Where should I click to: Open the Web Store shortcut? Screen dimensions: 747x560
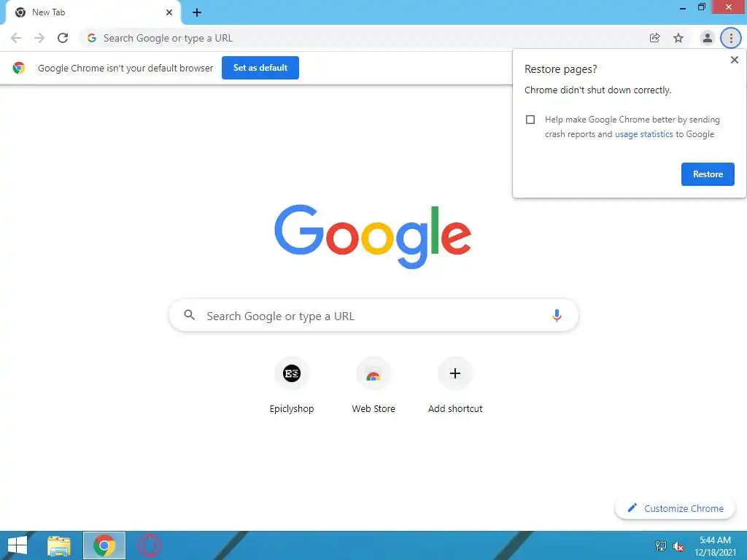tap(373, 385)
